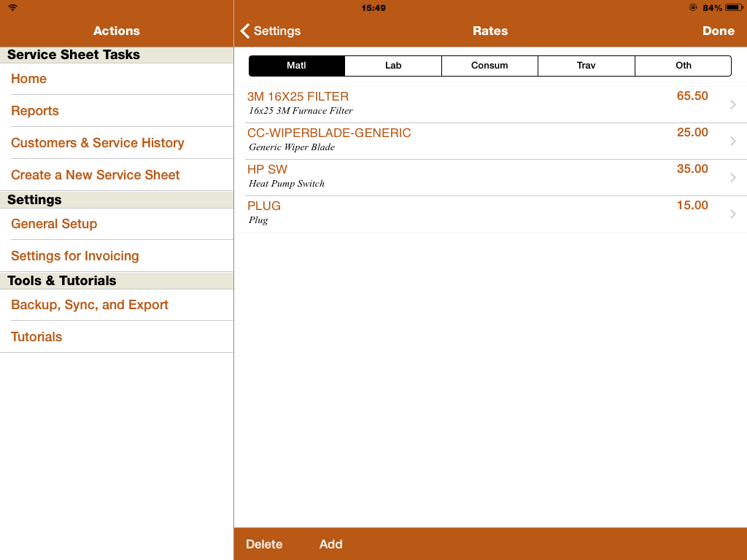
Task: Tap the PLUG row chevron
Action: (x=732, y=214)
